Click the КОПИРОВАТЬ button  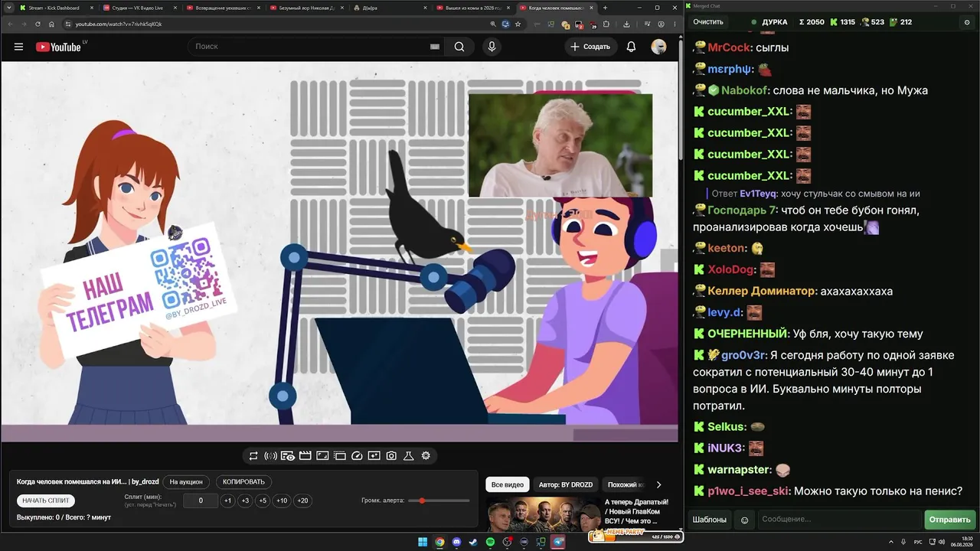[x=243, y=482]
